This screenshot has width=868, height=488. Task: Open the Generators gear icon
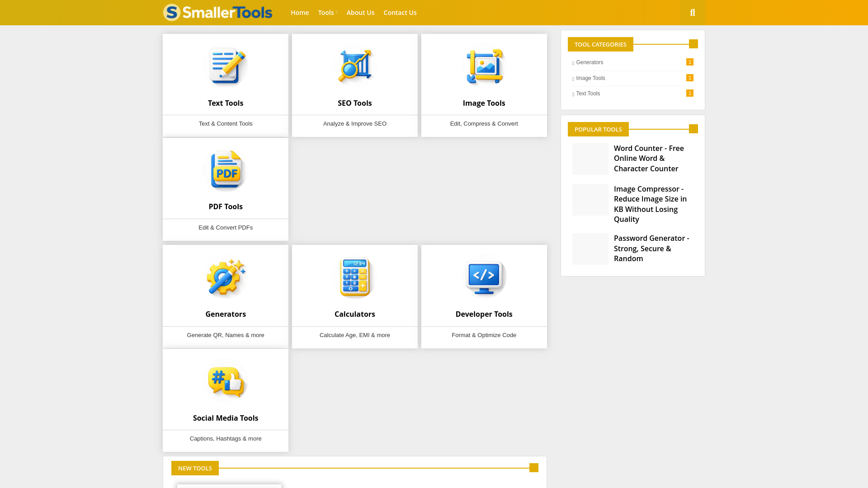pyautogui.click(x=226, y=277)
